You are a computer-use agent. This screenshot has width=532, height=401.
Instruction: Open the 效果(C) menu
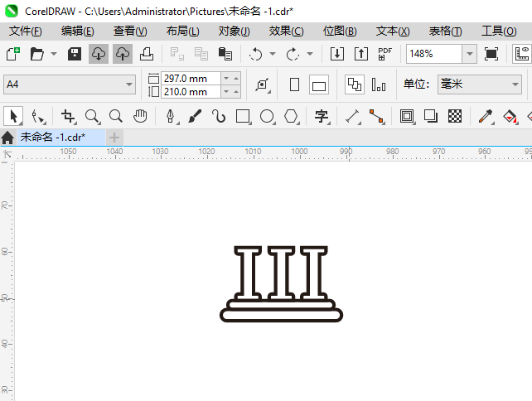[x=287, y=31]
